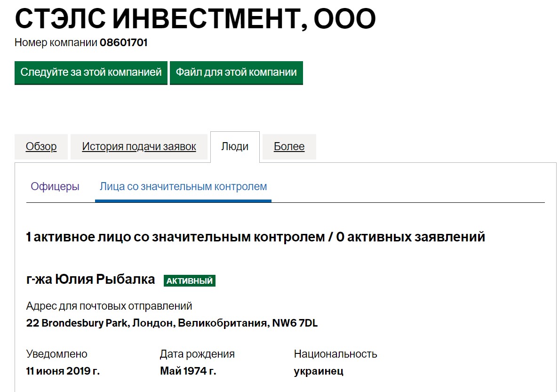
Task: Select the 'Люди' tab
Action: [235, 147]
